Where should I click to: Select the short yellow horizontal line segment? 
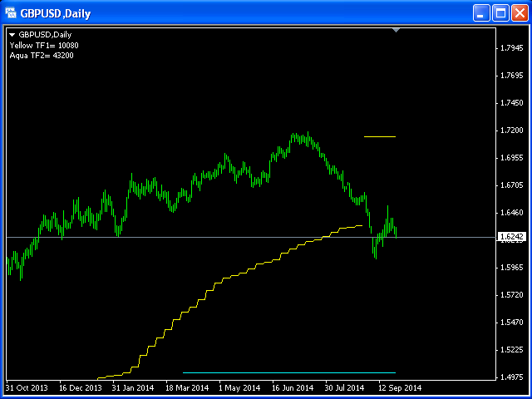[x=380, y=136]
